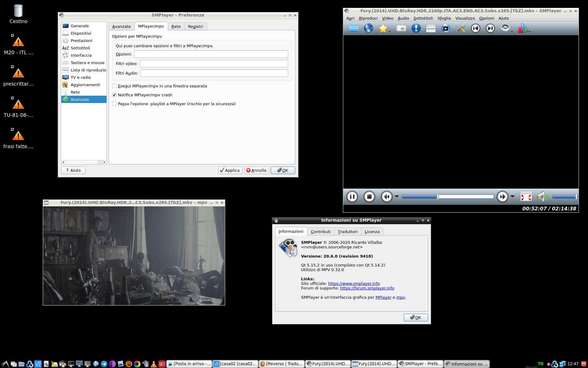
Task: Enable Passa l'opzione -playlist a MPlayer
Action: (x=114, y=104)
